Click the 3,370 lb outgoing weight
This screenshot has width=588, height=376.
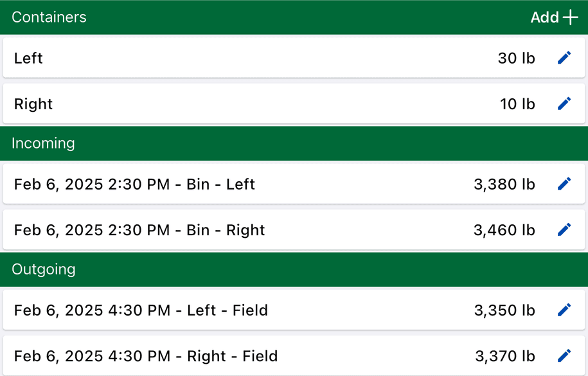[504, 356]
